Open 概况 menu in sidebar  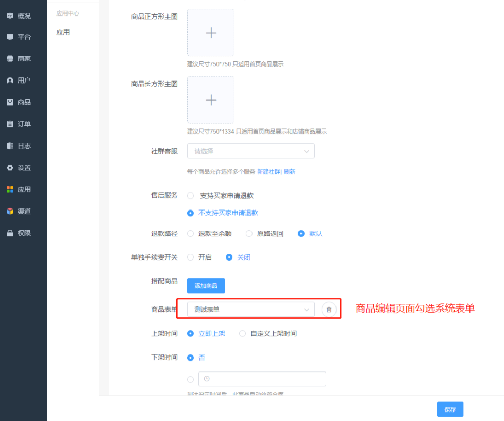click(23, 16)
